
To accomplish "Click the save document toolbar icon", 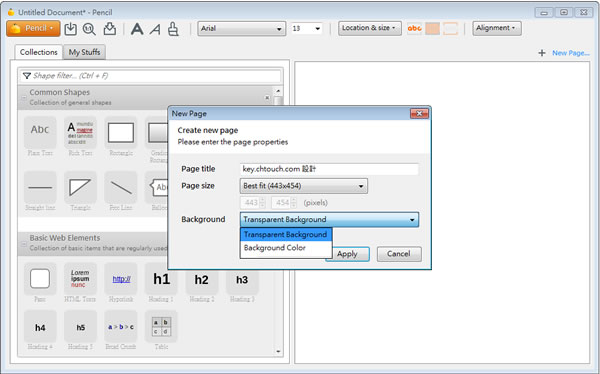I will (70, 29).
